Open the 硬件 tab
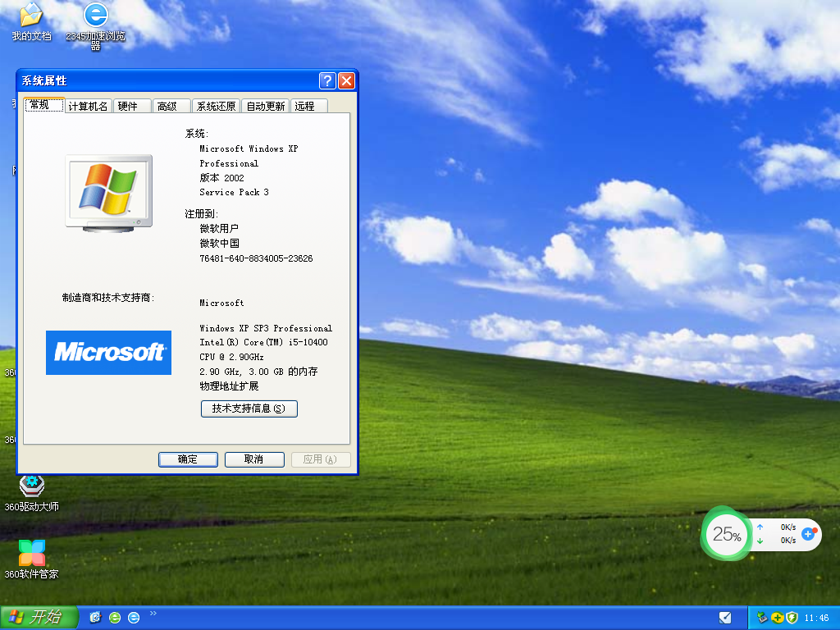The width and height of the screenshot is (840, 630). tap(131, 105)
